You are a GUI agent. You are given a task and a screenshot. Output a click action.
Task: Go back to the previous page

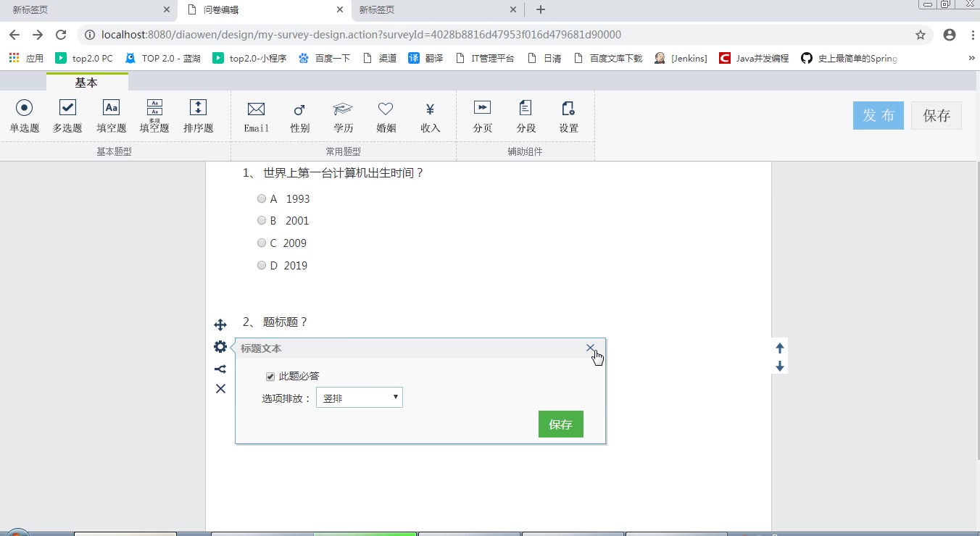coord(14,35)
